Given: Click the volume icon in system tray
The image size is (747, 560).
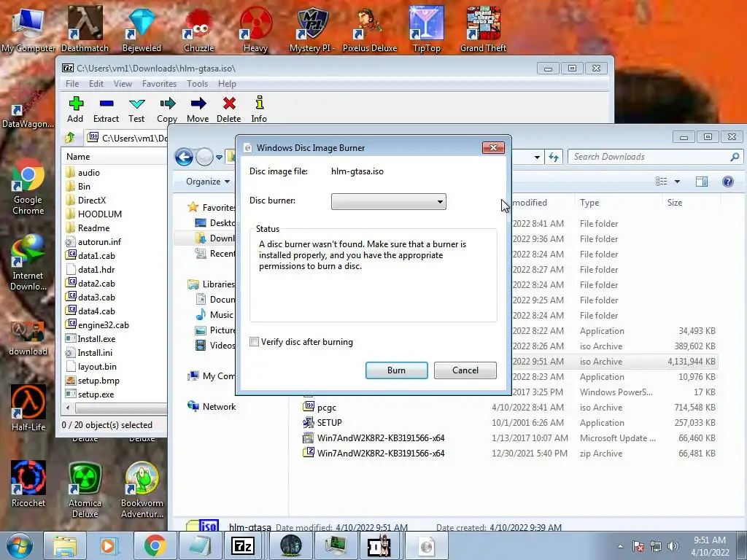Looking at the screenshot, I should coord(673,546).
